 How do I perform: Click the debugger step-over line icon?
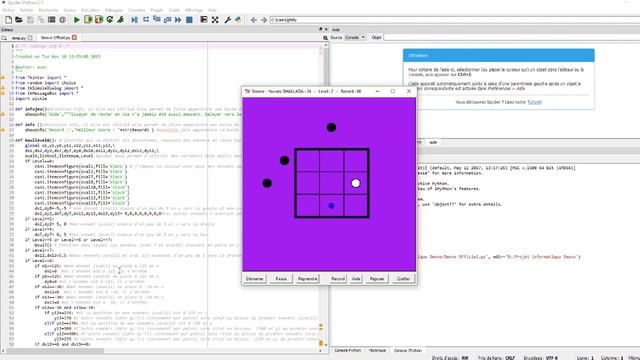(146, 20)
